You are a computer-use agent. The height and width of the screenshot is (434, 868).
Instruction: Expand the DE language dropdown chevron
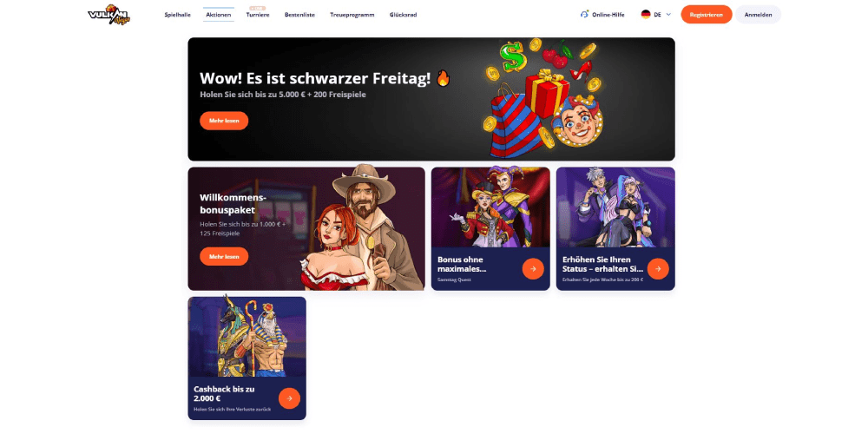[668, 15]
